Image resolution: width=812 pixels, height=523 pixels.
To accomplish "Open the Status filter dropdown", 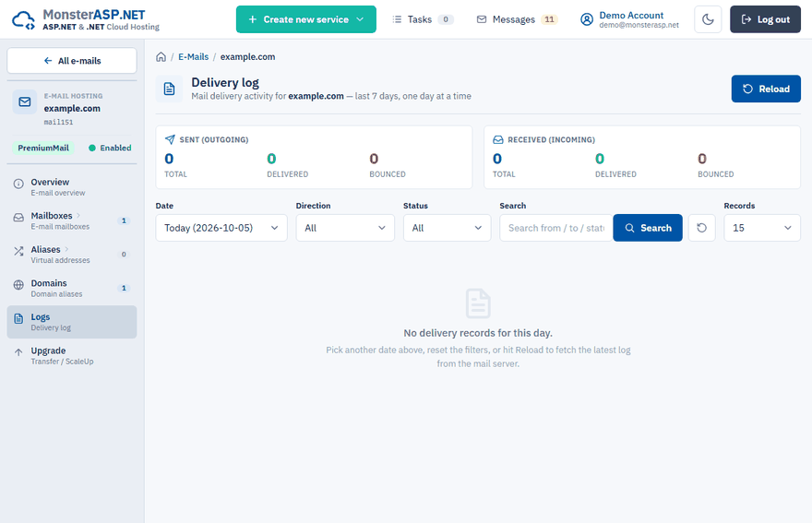I will pyautogui.click(x=448, y=228).
